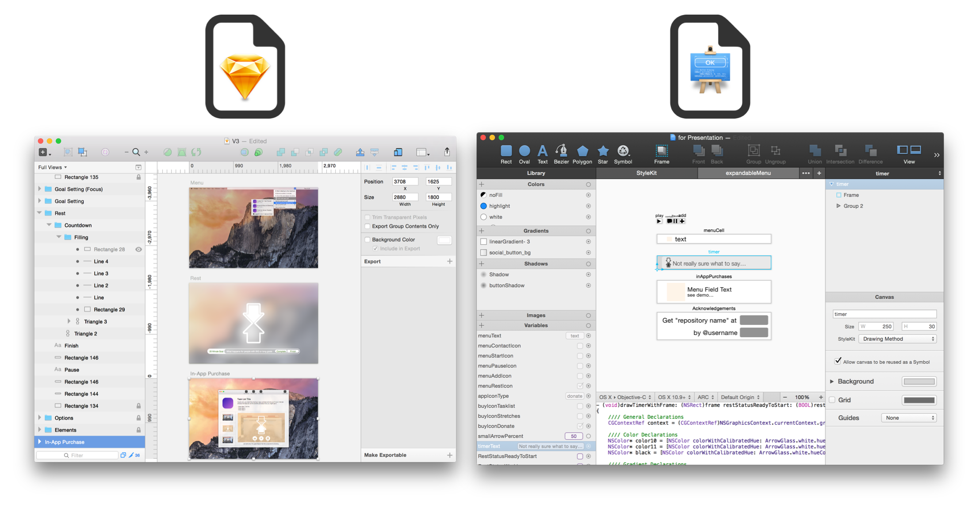Show more toolbar items in PaintCode
The width and height of the screenshot is (980, 509).
pyautogui.click(x=936, y=155)
